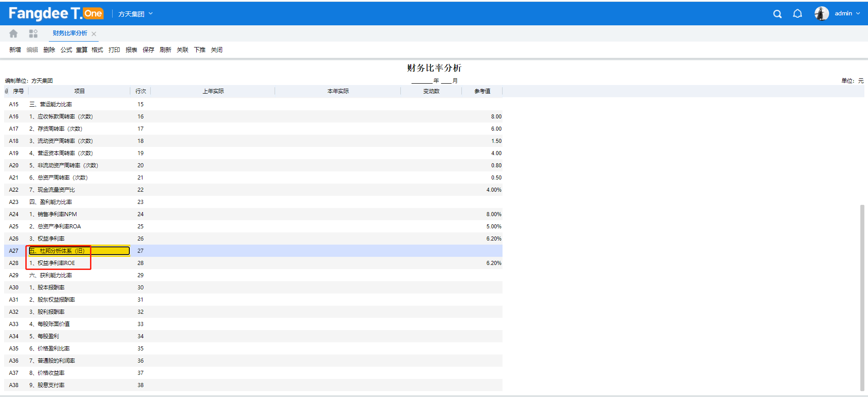The width and height of the screenshot is (868, 397).
Task: Select row 1、销售净利率NPM
Action: tap(253, 214)
